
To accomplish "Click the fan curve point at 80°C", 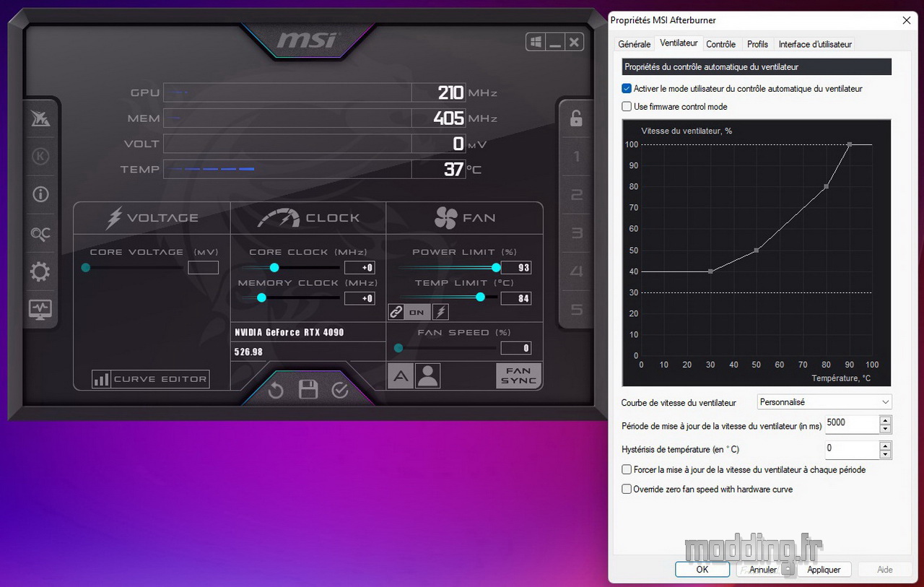I will click(x=827, y=186).
